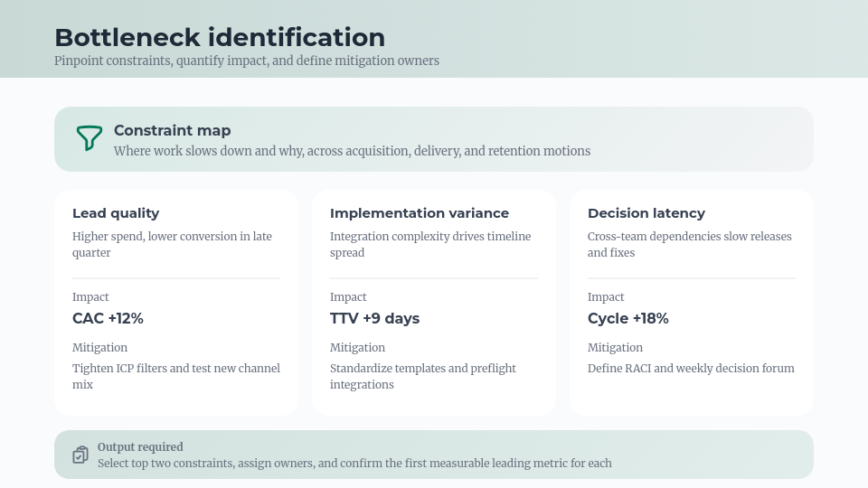Select the CAC +12% metric

tap(108, 318)
